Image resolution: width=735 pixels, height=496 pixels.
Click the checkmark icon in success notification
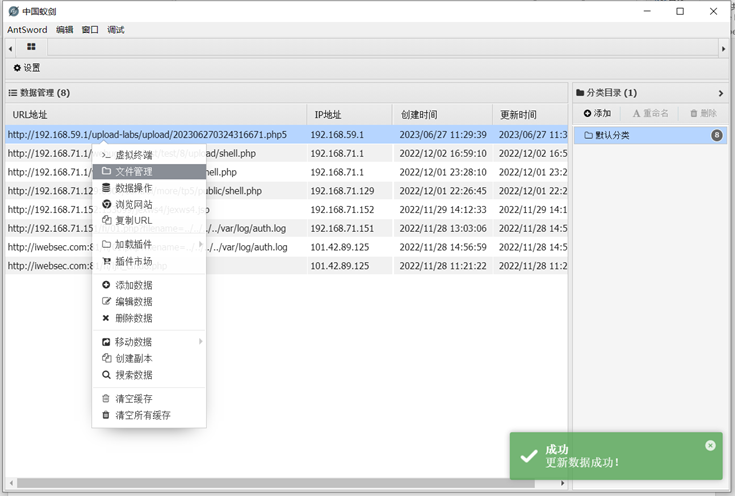529,456
